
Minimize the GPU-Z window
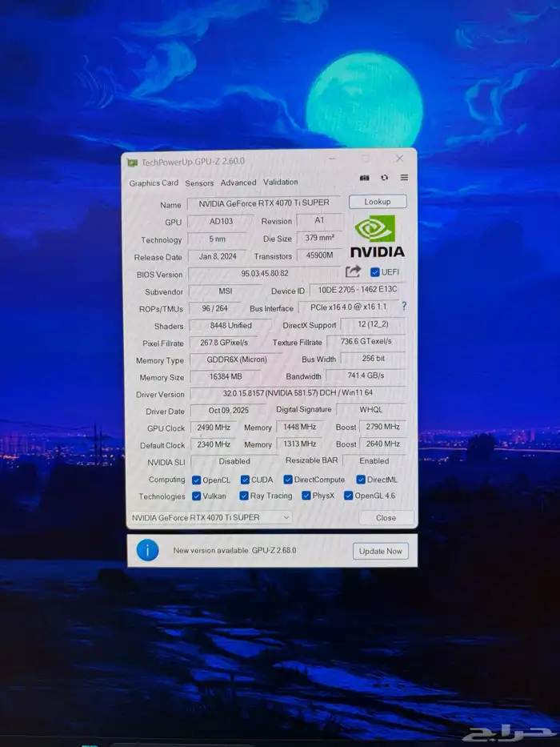(332, 159)
